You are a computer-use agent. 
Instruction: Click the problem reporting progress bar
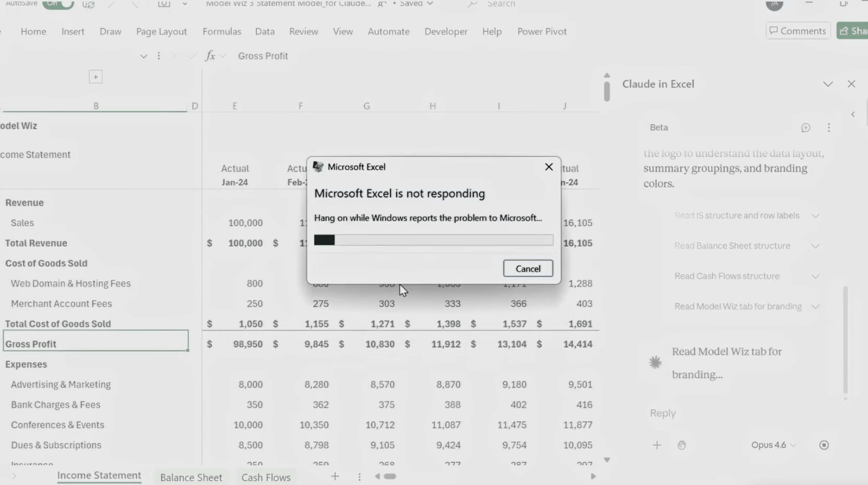click(433, 240)
